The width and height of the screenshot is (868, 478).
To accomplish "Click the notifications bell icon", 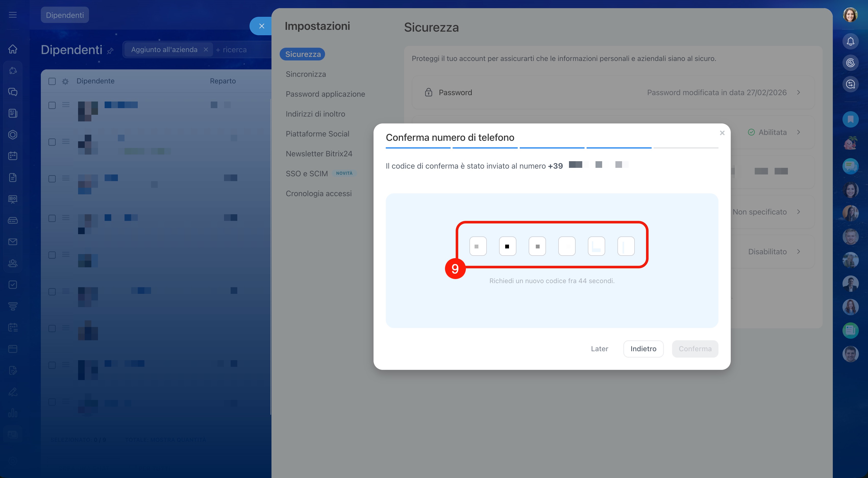I will [x=850, y=41].
